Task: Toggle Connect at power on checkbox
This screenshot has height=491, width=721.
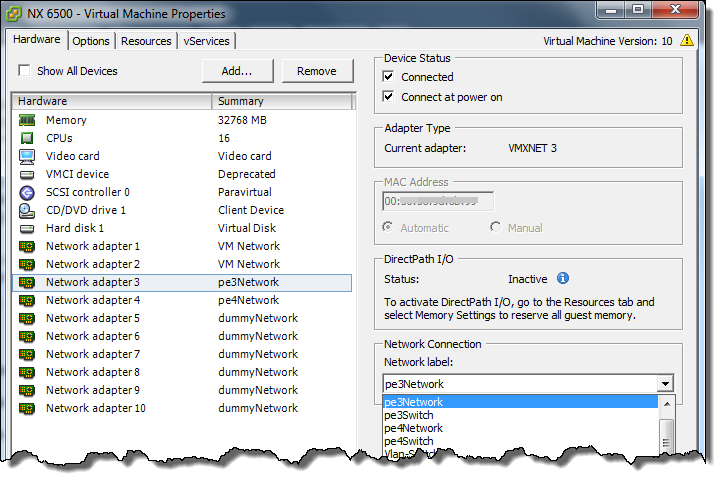Action: tap(389, 97)
